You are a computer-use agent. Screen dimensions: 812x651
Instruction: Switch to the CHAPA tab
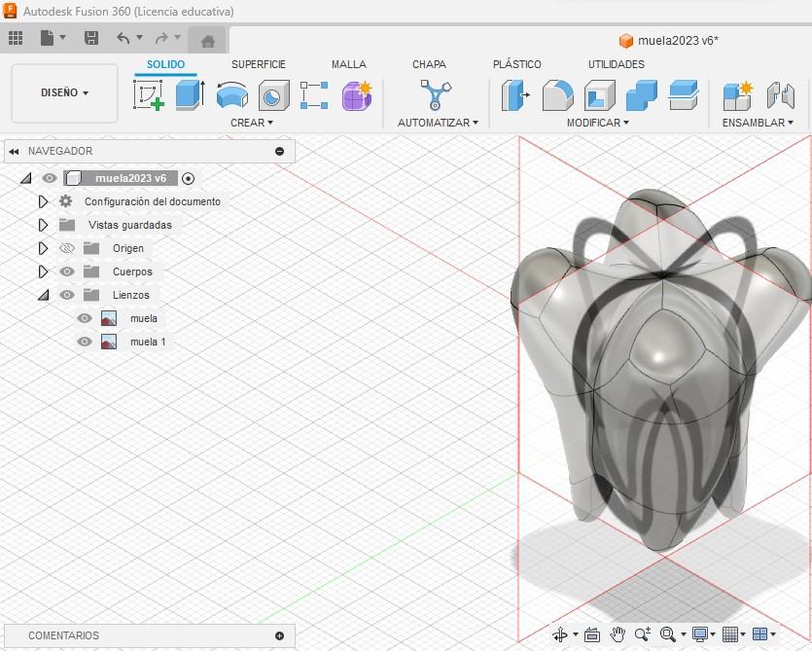(x=429, y=64)
